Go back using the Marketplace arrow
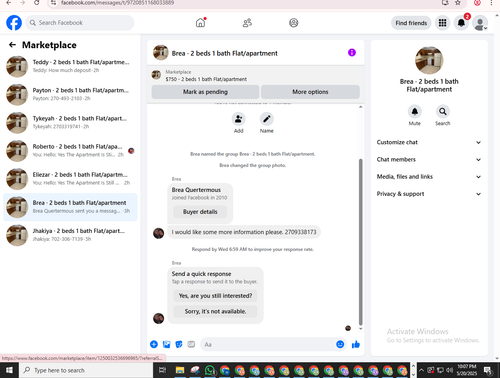 tap(12, 45)
